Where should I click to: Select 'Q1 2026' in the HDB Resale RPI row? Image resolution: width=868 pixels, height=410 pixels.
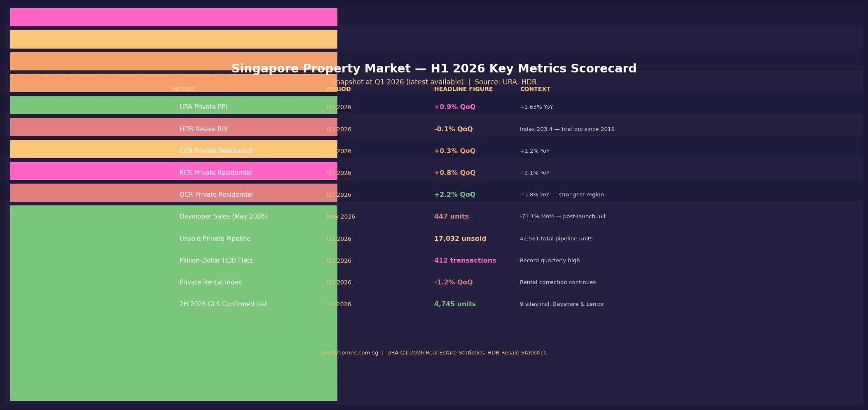pyautogui.click(x=339, y=130)
